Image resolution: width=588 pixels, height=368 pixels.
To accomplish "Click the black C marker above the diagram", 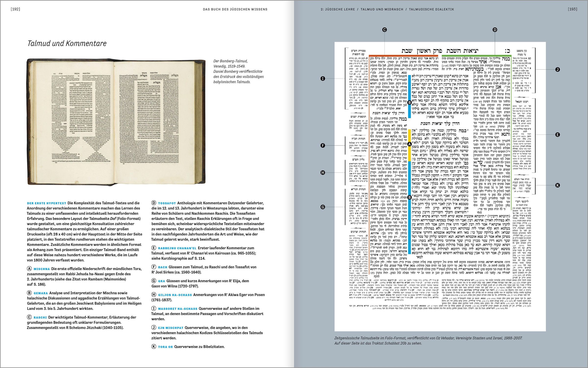I will click(x=384, y=30).
